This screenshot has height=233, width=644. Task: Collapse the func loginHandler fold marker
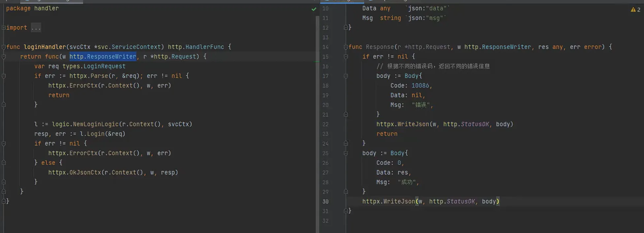(x=3, y=47)
